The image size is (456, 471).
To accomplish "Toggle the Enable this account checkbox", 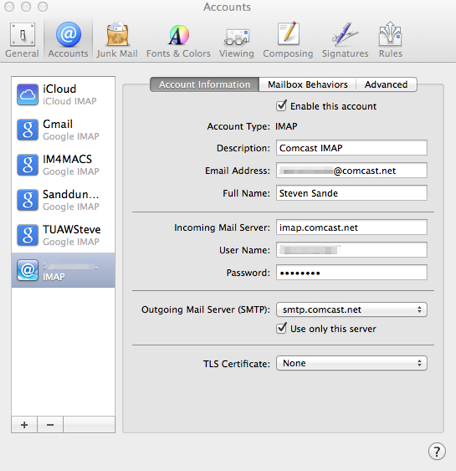I will pyautogui.click(x=282, y=106).
